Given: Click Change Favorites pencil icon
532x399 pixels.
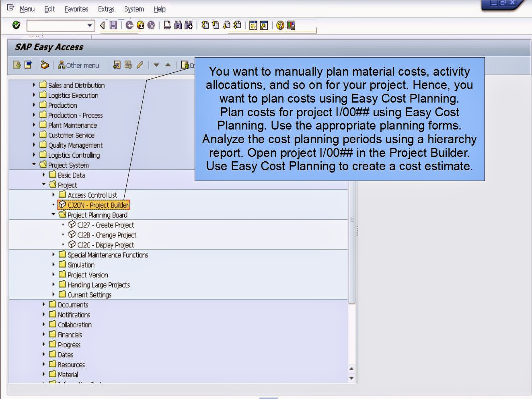Looking at the screenshot, I should tap(140, 65).
